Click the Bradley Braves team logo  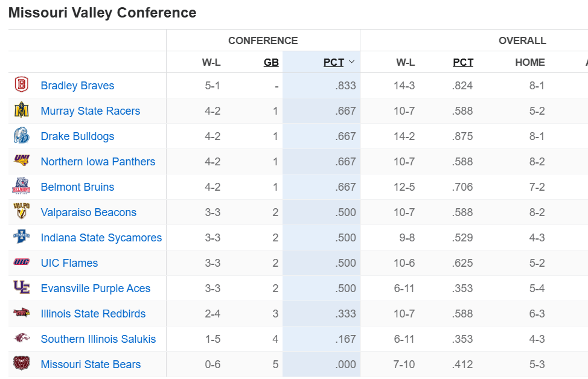pos(21,84)
